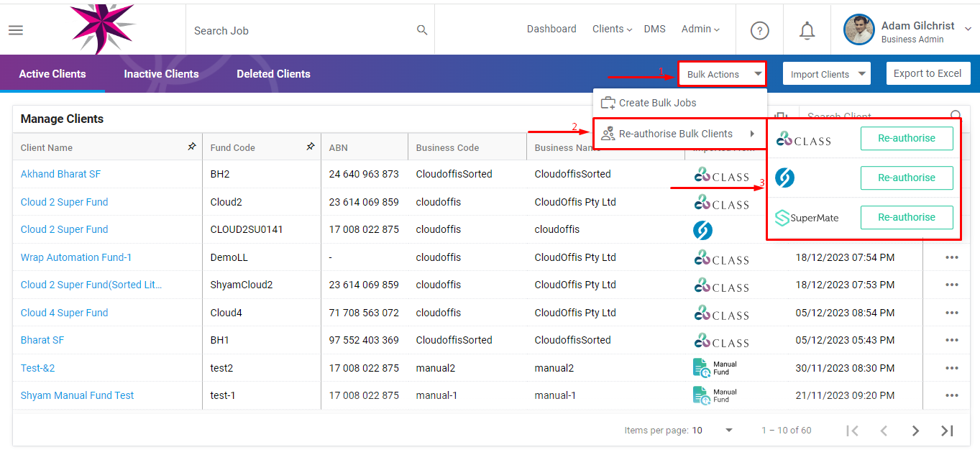Click Re-authorise button for SuperMate

tap(906, 217)
